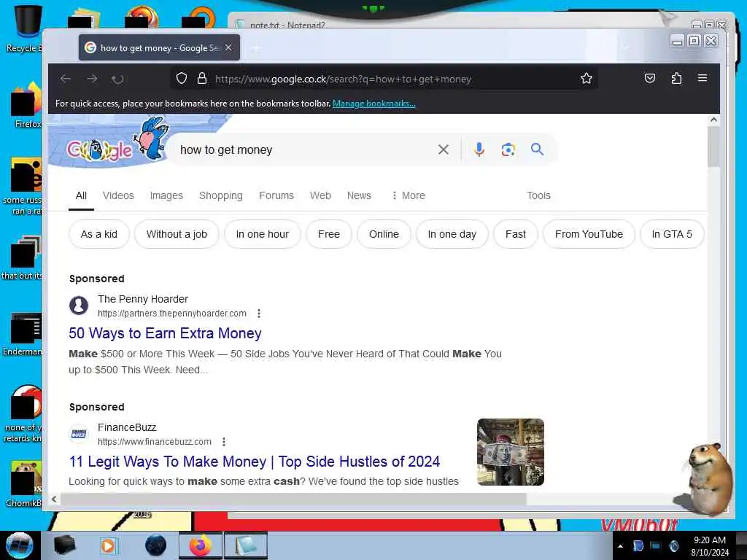Screen dimensions: 747x560
Task: Bookmark this page with the star icon
Action: pos(587,78)
